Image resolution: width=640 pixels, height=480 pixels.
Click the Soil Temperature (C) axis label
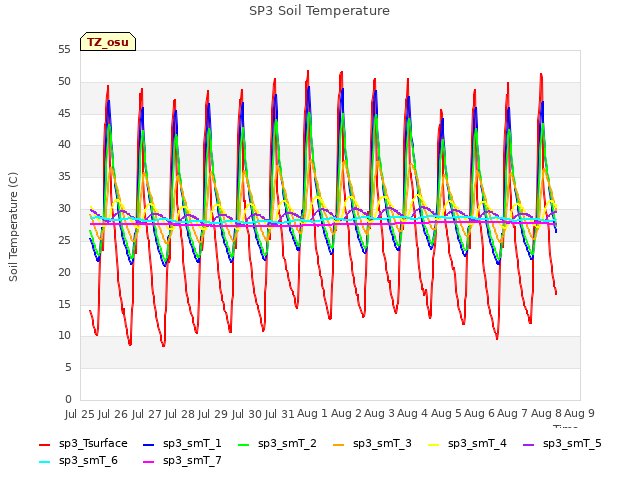coord(13,227)
